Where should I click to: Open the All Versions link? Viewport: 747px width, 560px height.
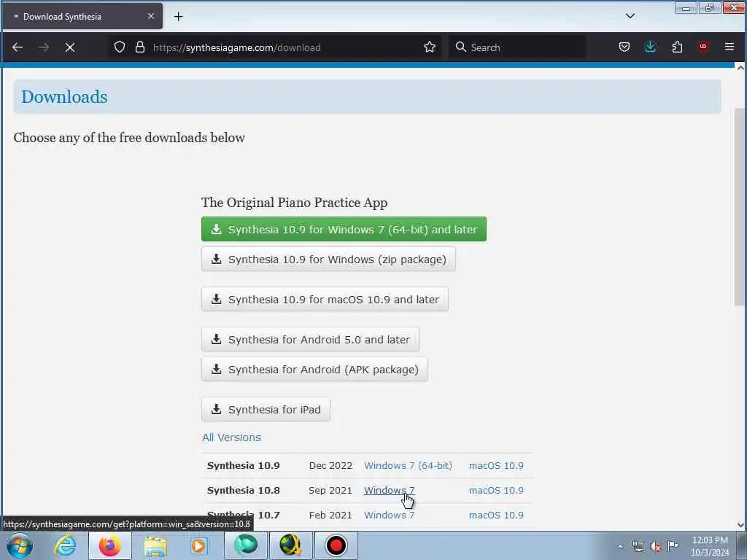click(231, 437)
